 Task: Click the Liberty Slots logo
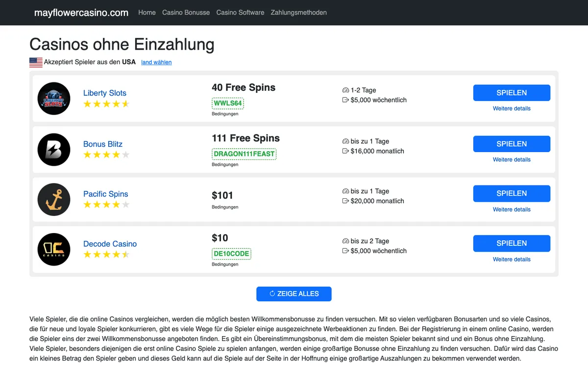(x=54, y=99)
